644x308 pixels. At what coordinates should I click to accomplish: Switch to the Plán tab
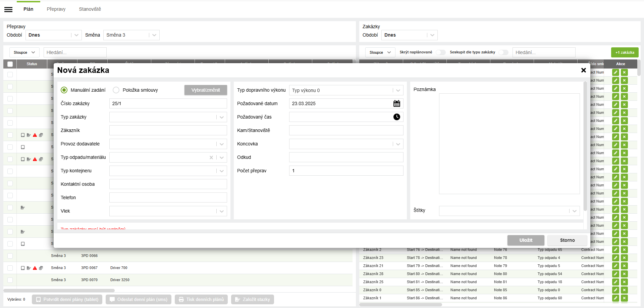coord(29,9)
